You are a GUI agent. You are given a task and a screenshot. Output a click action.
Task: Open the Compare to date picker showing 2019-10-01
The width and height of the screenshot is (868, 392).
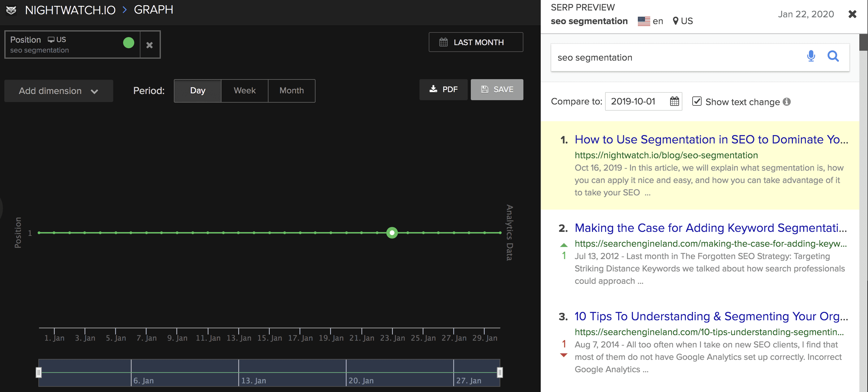click(633, 101)
